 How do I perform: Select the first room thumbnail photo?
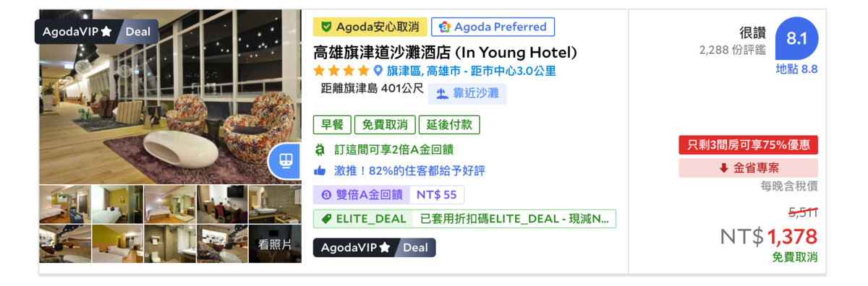coord(65,204)
